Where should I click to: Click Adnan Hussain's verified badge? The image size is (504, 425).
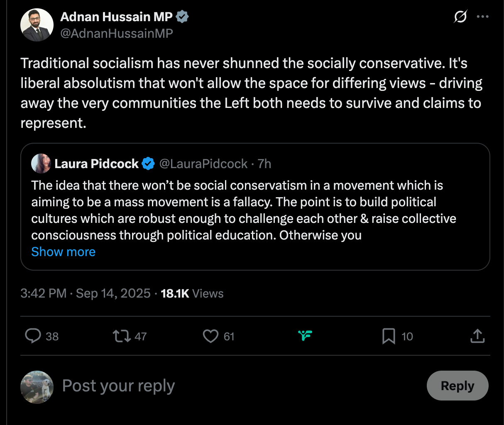[183, 17]
